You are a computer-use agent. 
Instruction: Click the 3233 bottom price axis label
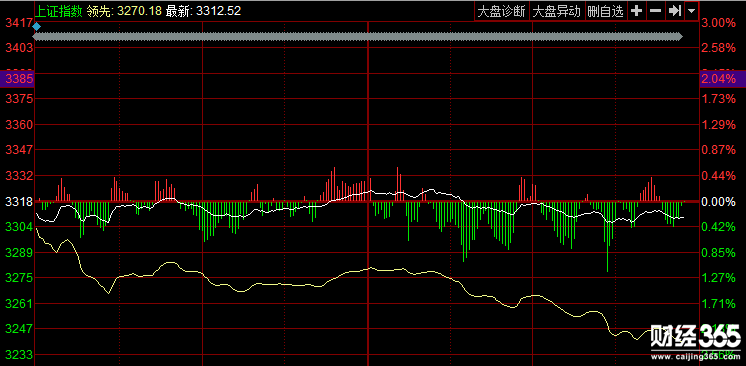19,355
